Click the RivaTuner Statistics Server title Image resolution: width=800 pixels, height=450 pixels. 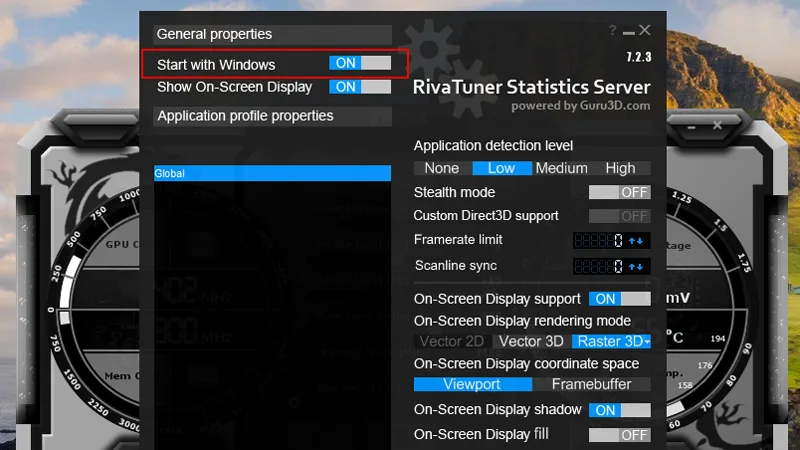click(x=532, y=87)
